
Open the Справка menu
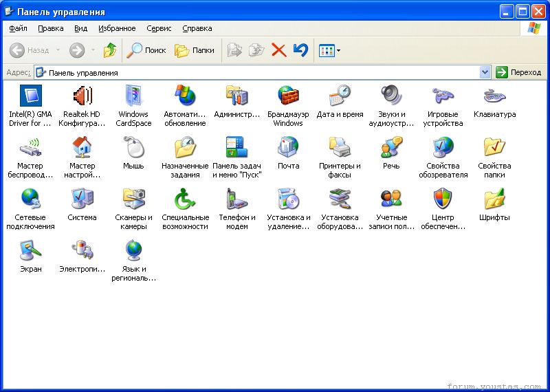click(197, 28)
